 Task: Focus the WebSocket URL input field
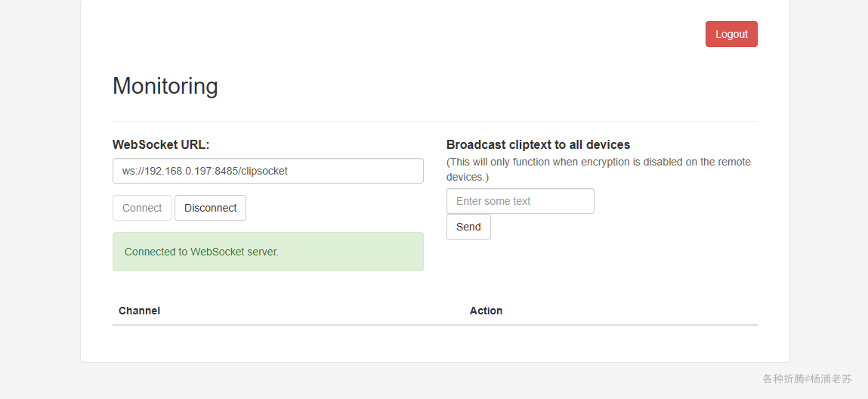pyautogui.click(x=267, y=171)
